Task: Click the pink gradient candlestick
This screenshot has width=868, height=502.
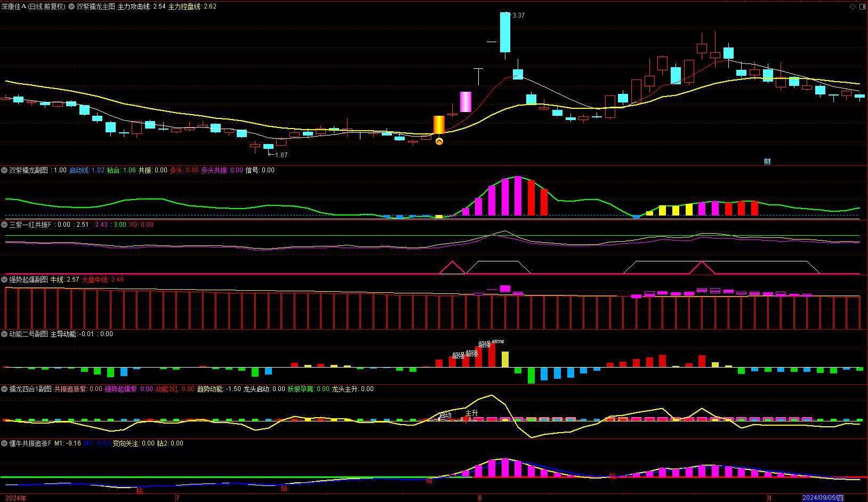Action: (x=465, y=102)
